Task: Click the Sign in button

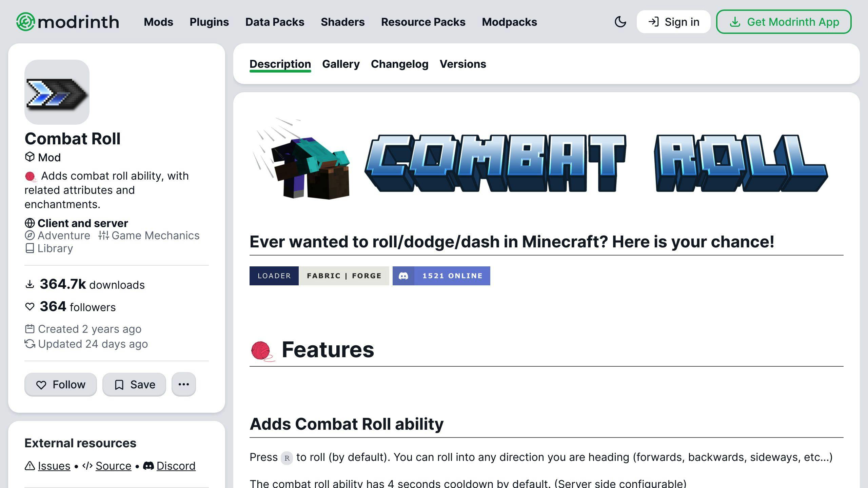Action: click(x=673, y=22)
